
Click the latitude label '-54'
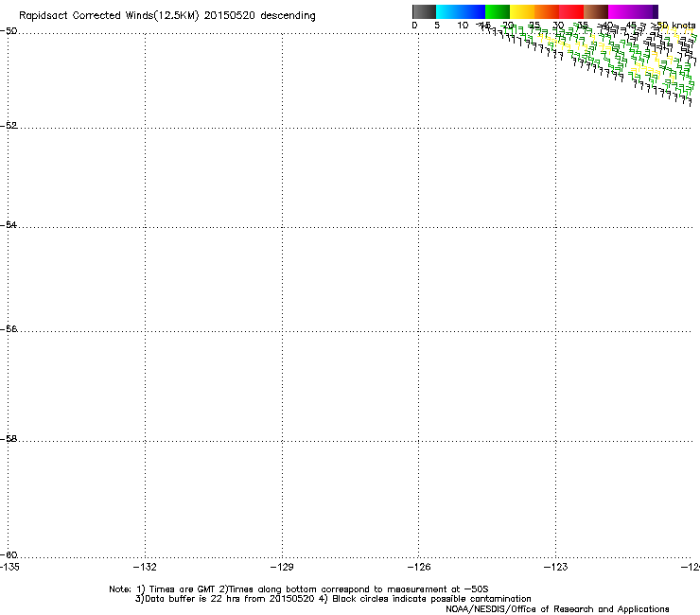coord(9,224)
